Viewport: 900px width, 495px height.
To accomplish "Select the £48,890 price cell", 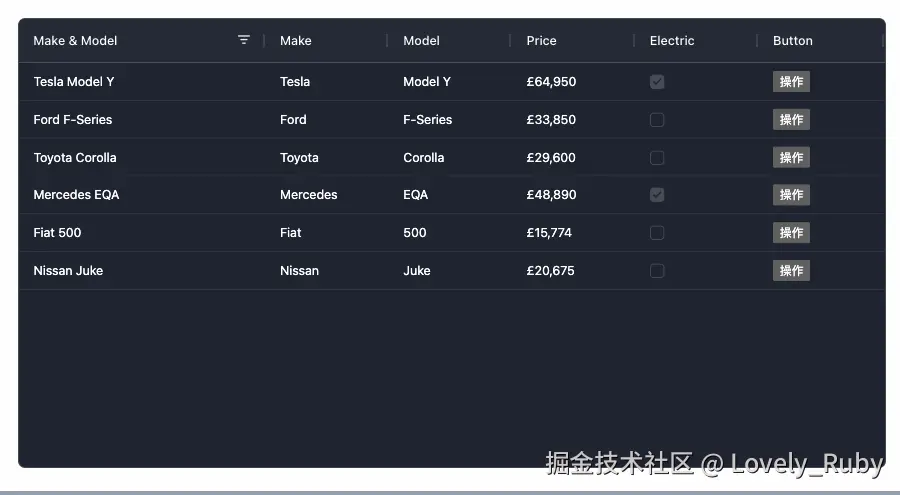I will point(551,195).
